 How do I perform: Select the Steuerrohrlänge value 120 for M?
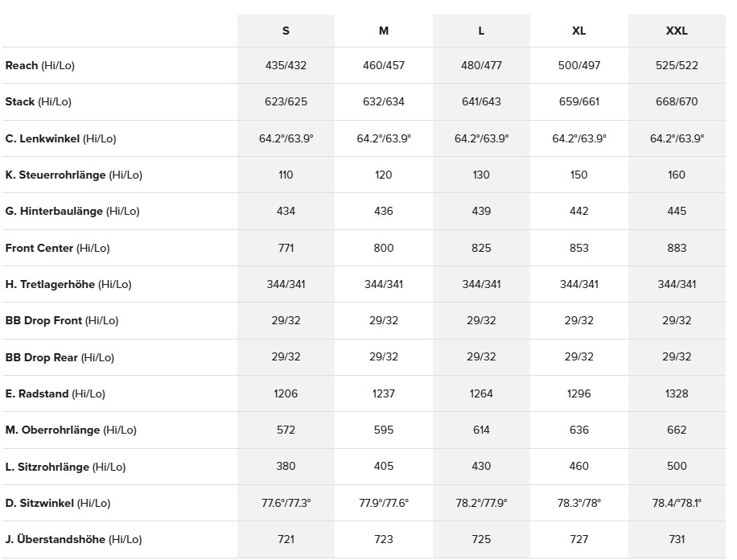point(384,175)
